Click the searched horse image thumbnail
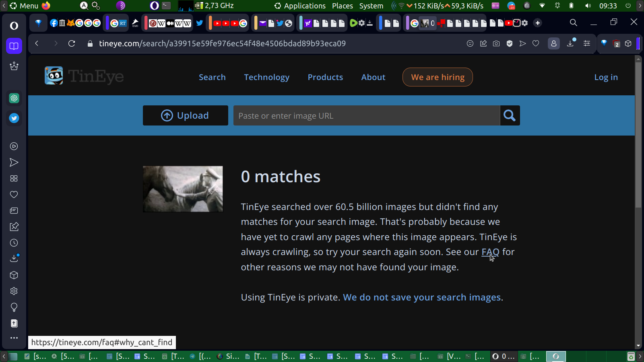644x362 pixels. (183, 189)
